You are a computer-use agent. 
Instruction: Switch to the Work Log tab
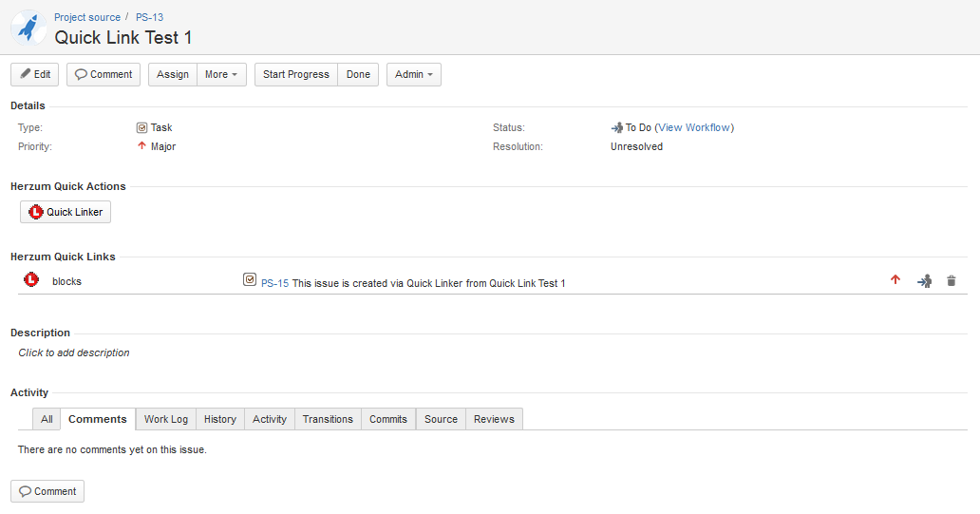pyautogui.click(x=166, y=419)
